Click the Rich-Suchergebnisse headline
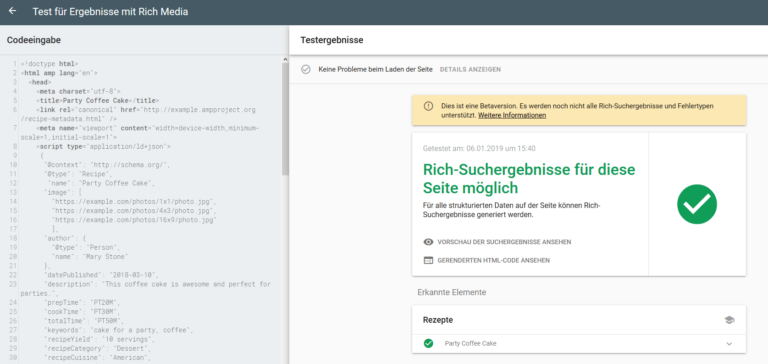Screen dimensions: 768x364 (529, 179)
